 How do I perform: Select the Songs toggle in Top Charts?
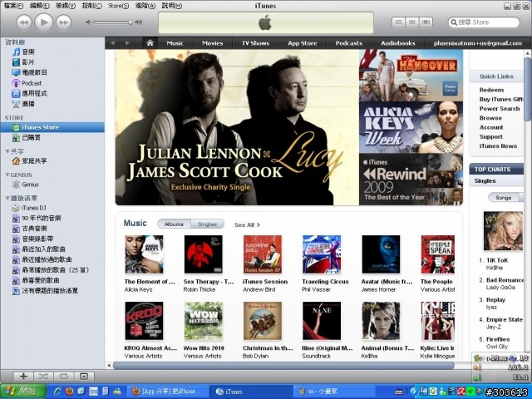point(504,198)
